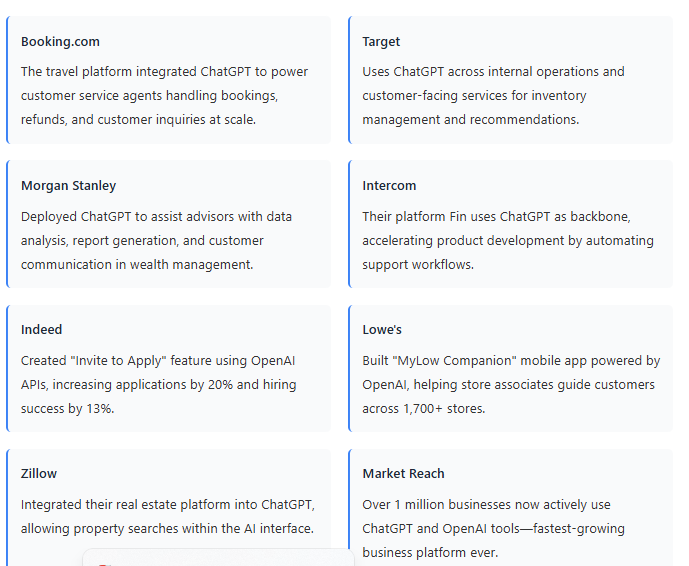The width and height of the screenshot is (689, 566).
Task: Click the blue left border of Lowe's card
Action: (349, 368)
